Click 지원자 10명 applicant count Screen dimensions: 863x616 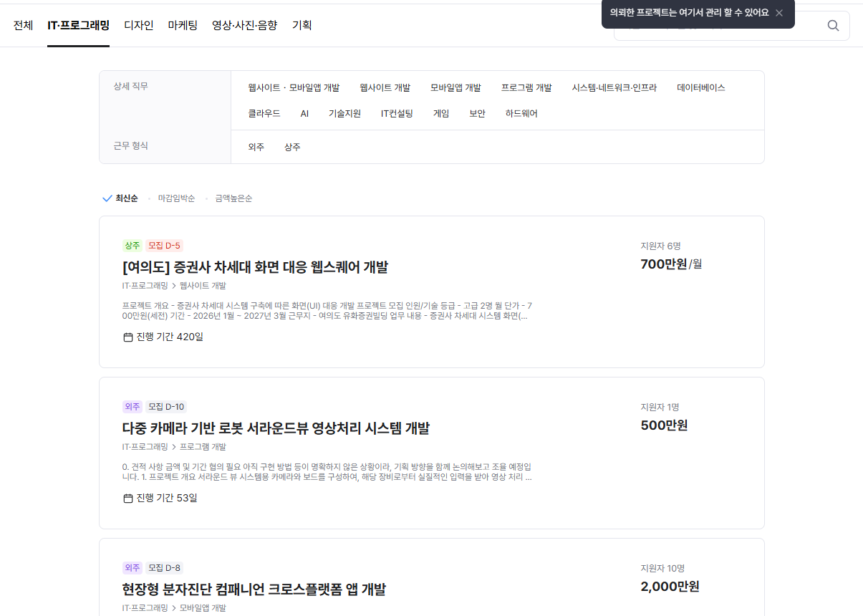pos(662,568)
